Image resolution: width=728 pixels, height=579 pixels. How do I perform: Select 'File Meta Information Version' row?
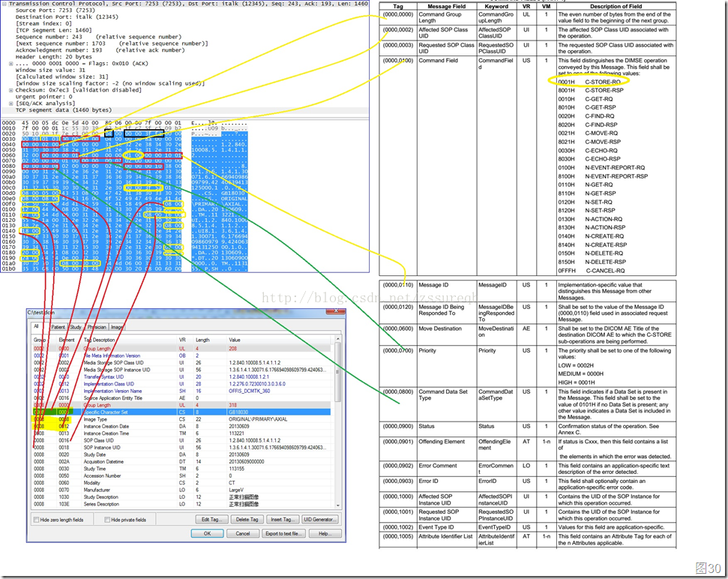181,355
